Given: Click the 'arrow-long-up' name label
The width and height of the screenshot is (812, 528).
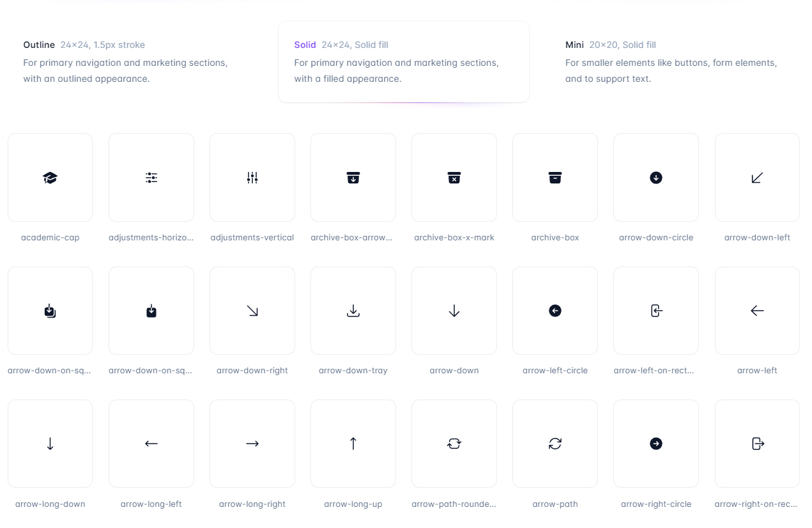Looking at the screenshot, I should click(x=353, y=504).
